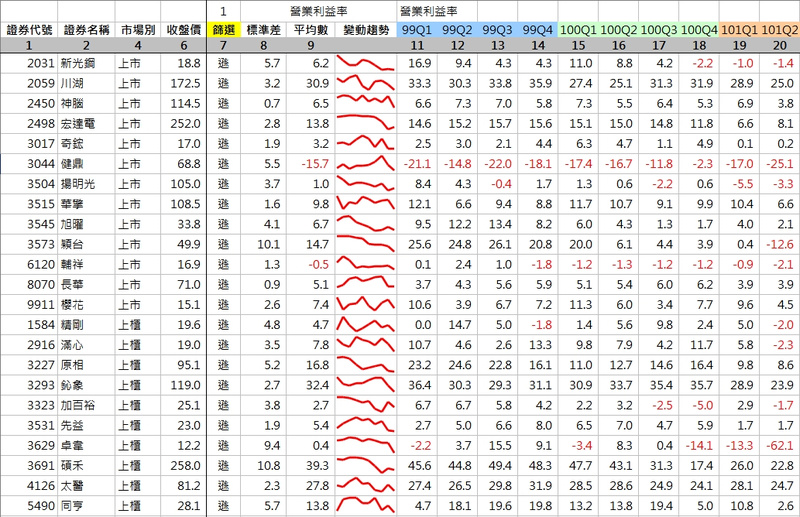
Task: Select stock name 長華
Action: click(72, 284)
